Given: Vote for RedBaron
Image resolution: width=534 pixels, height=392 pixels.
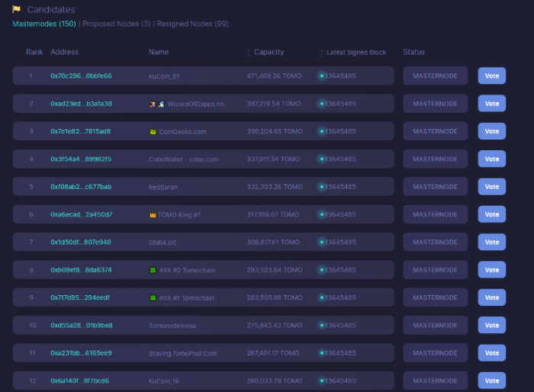Looking at the screenshot, I should pyautogui.click(x=492, y=187).
